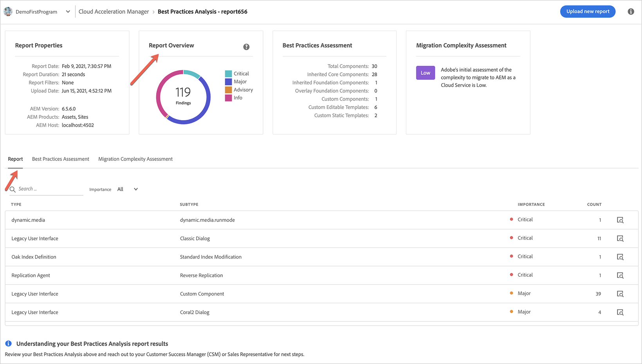Click the dynamic.media.runmode subtype text
The height and width of the screenshot is (364, 642).
tap(207, 220)
